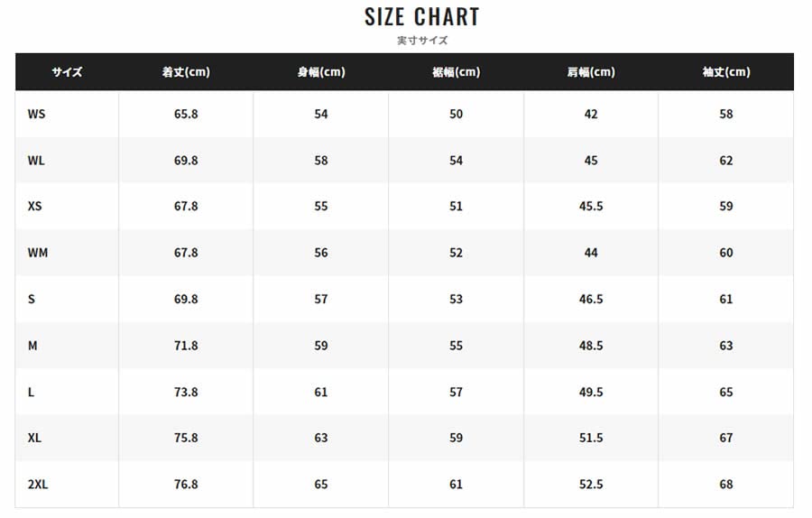Click the 身幅(cm) column header
812x518 pixels.
[321, 72]
